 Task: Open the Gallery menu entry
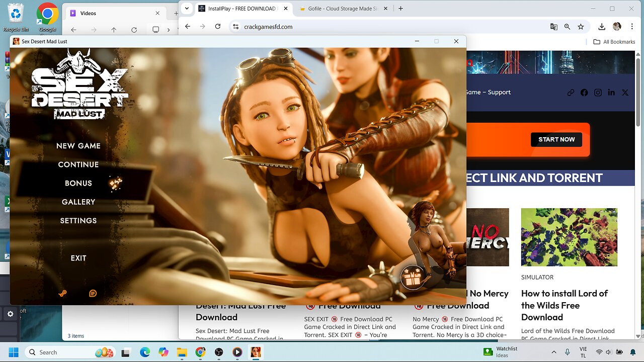[78, 202]
